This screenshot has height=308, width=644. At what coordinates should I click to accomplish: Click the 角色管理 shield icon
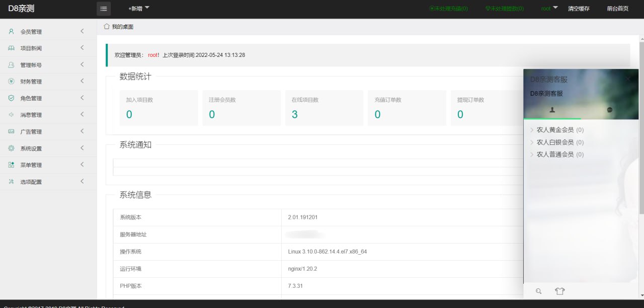pyautogui.click(x=11, y=98)
